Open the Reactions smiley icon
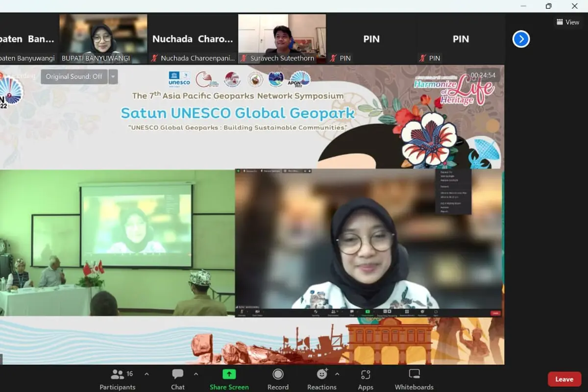The width and height of the screenshot is (588, 392). coord(322,374)
